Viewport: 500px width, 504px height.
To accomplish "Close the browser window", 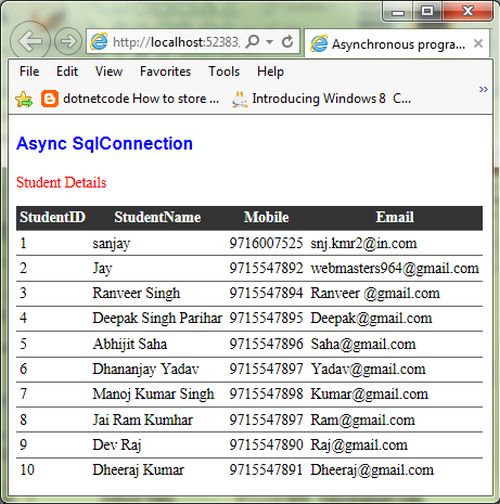I will click(468, 12).
